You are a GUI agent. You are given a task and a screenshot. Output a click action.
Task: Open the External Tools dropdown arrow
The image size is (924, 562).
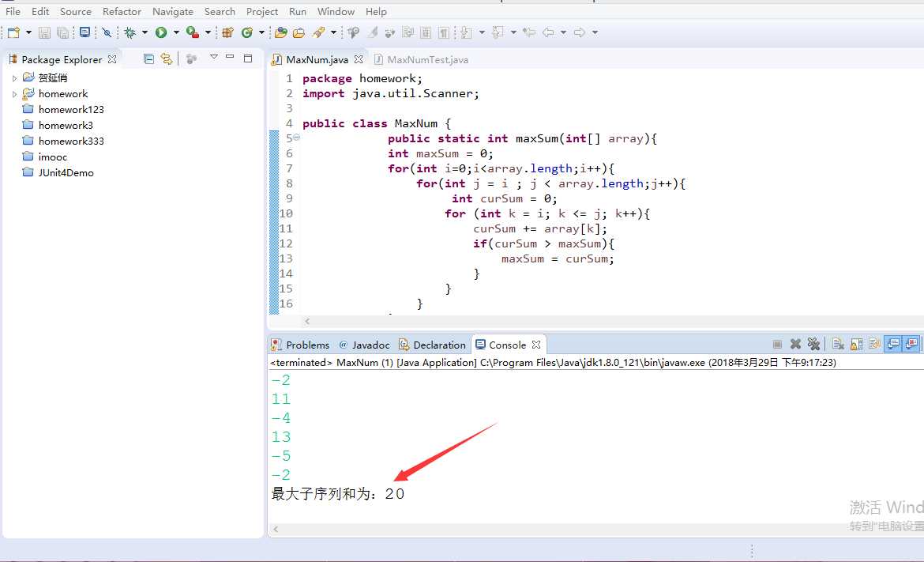click(x=208, y=32)
